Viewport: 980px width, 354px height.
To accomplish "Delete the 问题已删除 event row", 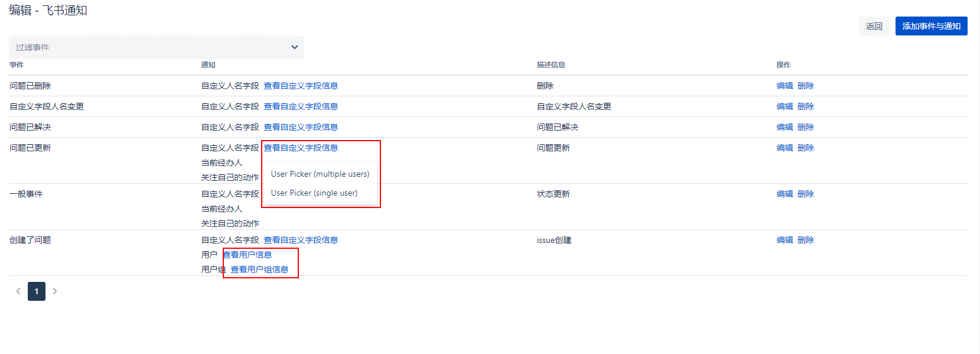I will 805,86.
